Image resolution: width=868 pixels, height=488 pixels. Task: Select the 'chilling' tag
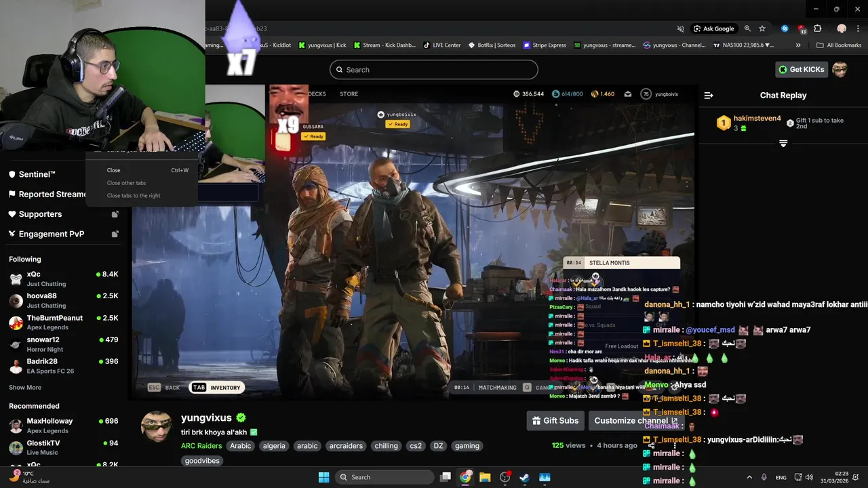pos(386,446)
